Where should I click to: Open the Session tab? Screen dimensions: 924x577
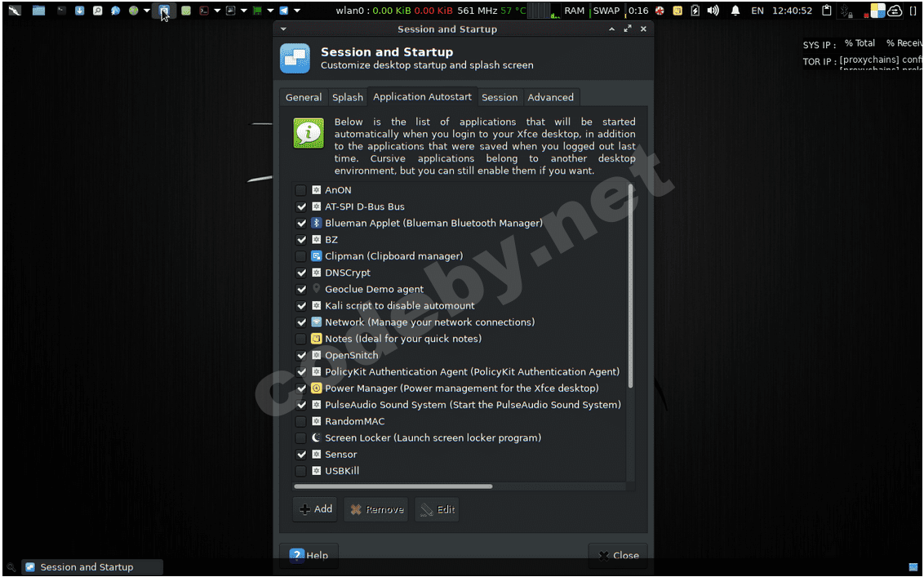coord(500,97)
